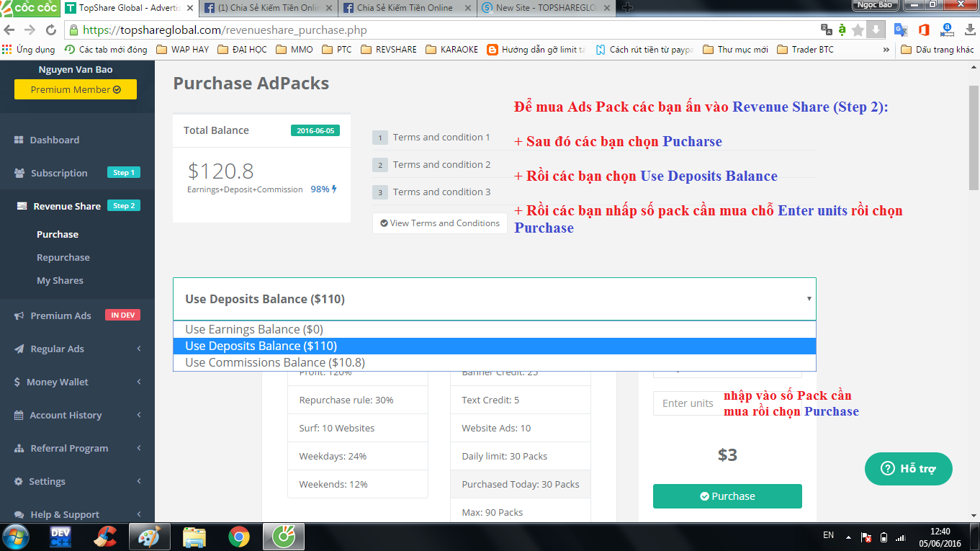Expand the Money Wallet sidebar menu
Image resolution: width=980 pixels, height=551 pixels.
77,382
